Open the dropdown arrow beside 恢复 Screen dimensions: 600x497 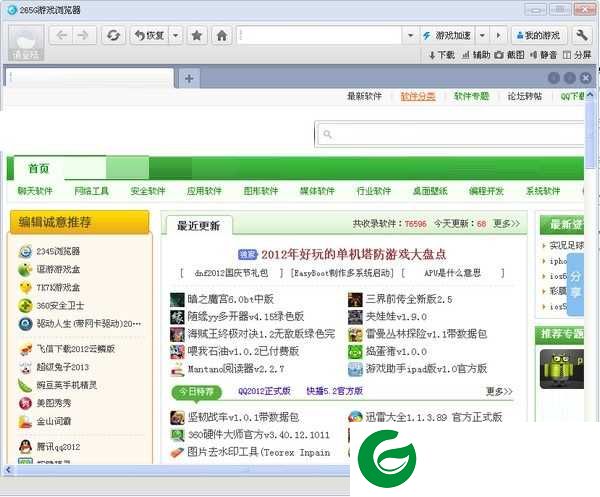(x=176, y=36)
